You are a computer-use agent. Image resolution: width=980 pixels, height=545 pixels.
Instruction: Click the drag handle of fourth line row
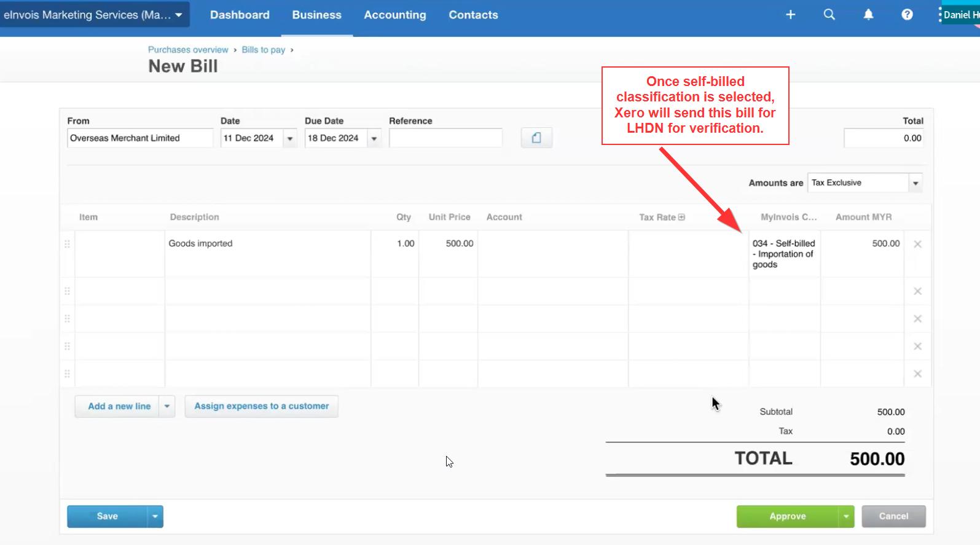coord(67,347)
